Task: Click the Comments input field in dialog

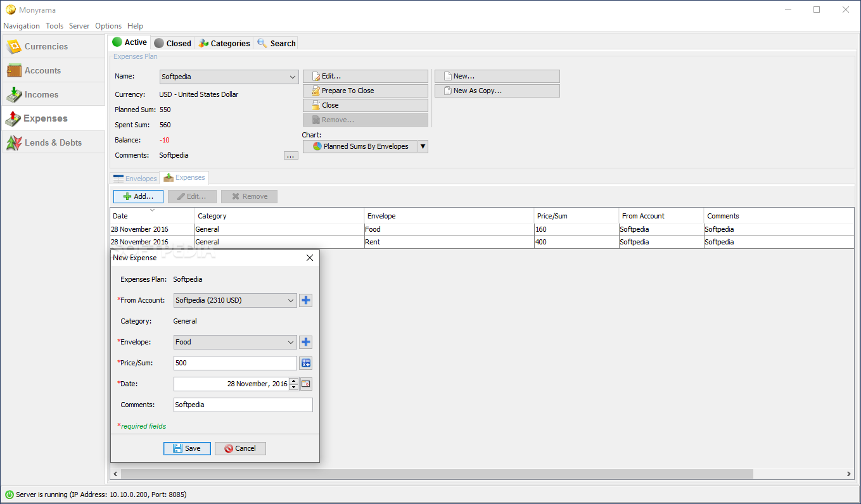Action: [243, 405]
